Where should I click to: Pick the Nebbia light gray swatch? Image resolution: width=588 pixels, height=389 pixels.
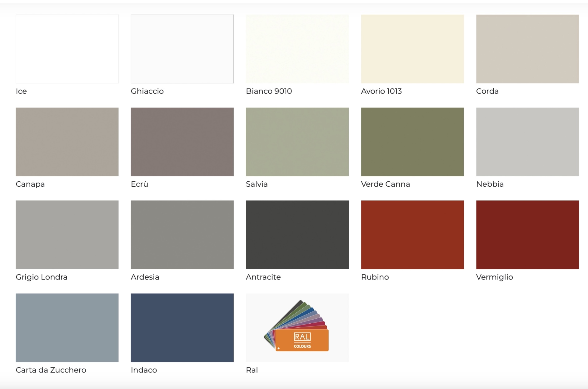(528, 142)
